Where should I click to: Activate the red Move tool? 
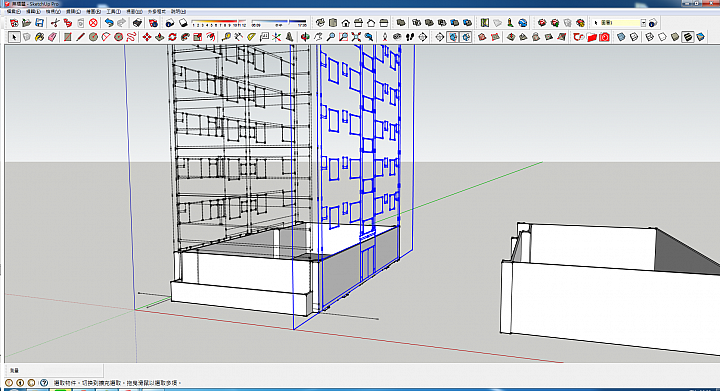pos(147,37)
